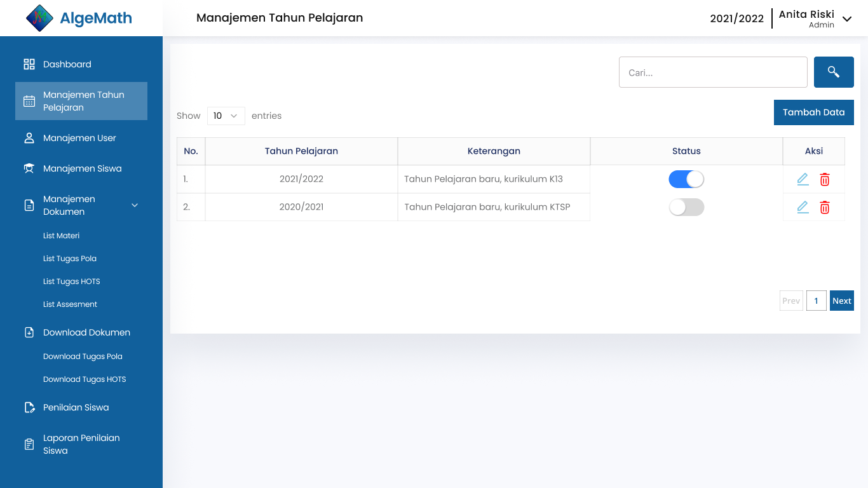Enable the 2020/2021 status switch
The width and height of the screenshot is (868, 488).
click(x=686, y=207)
